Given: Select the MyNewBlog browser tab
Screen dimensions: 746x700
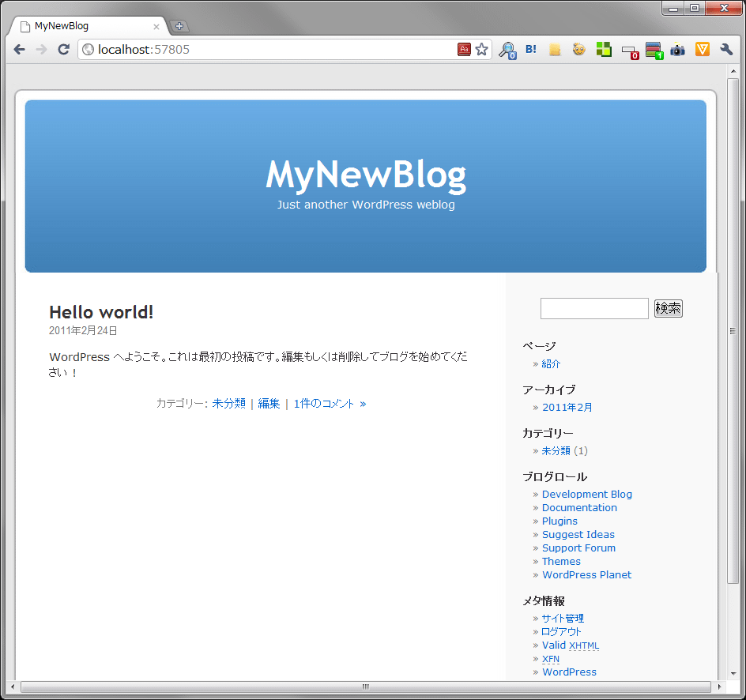Looking at the screenshot, I should 89,26.
